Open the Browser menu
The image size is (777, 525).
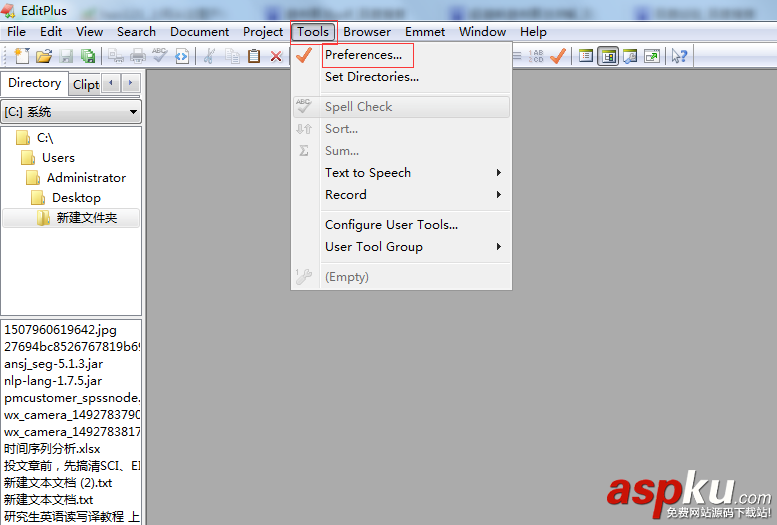[x=367, y=32]
